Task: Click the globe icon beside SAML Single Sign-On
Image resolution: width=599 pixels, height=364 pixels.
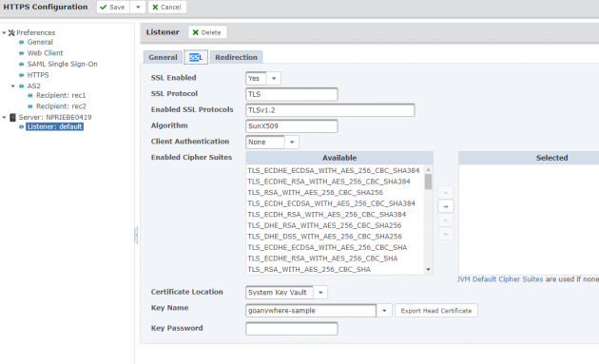Action: point(21,65)
